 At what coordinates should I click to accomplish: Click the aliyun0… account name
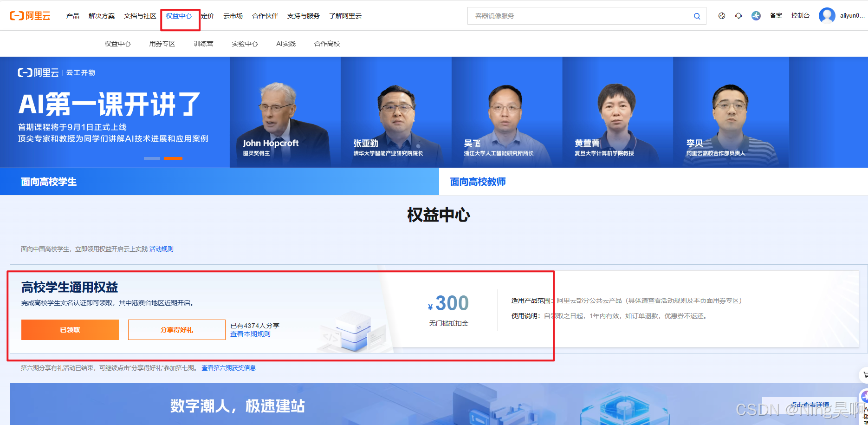pos(852,16)
